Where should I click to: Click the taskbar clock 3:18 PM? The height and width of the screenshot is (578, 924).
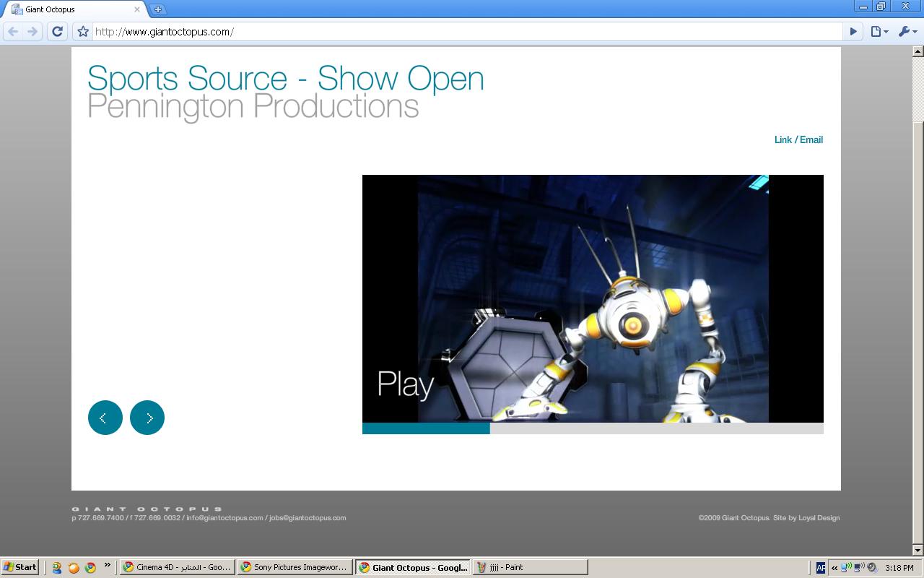[899, 568]
